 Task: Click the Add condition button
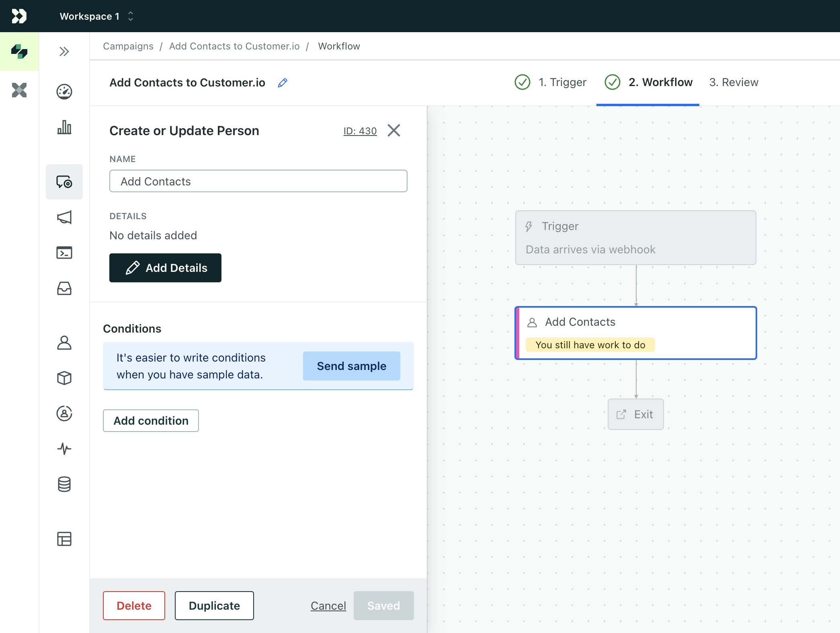tap(151, 421)
